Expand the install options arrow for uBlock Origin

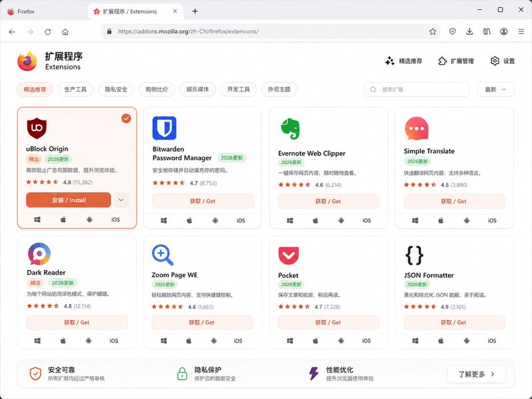click(121, 200)
